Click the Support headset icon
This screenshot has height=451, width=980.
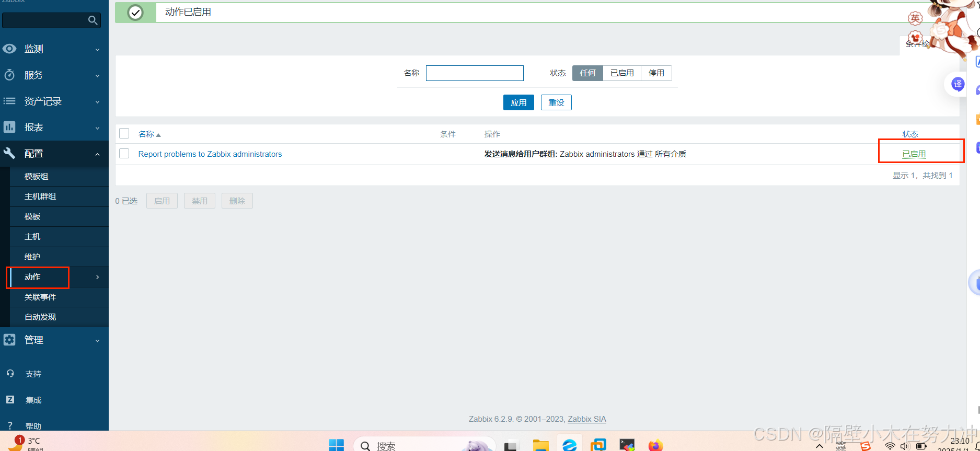(10, 374)
